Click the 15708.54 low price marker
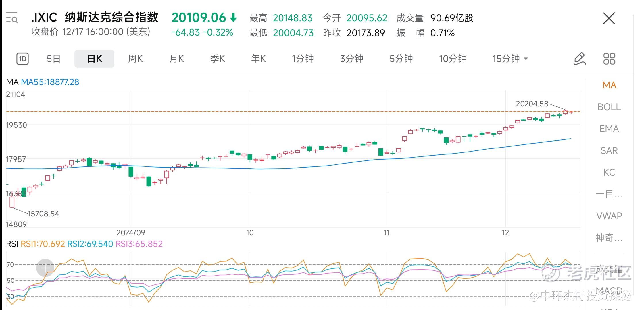The image size is (644, 310). tap(43, 214)
